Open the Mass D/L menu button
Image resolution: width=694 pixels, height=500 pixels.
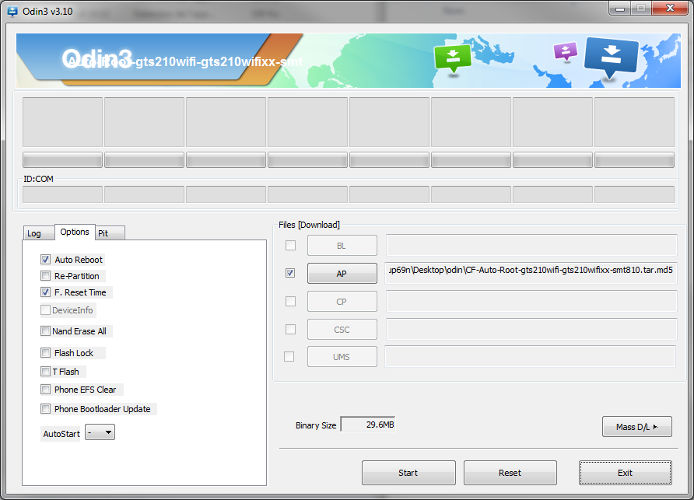tap(637, 427)
